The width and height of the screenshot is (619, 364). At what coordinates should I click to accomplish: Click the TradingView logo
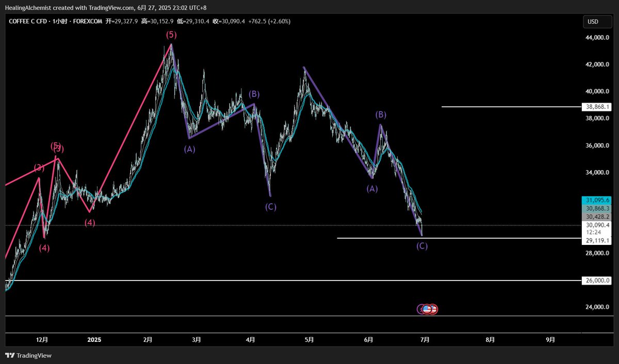point(28,355)
